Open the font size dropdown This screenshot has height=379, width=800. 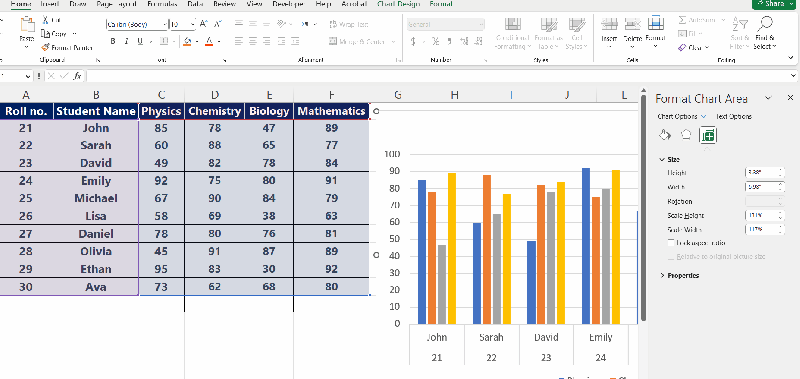192,24
